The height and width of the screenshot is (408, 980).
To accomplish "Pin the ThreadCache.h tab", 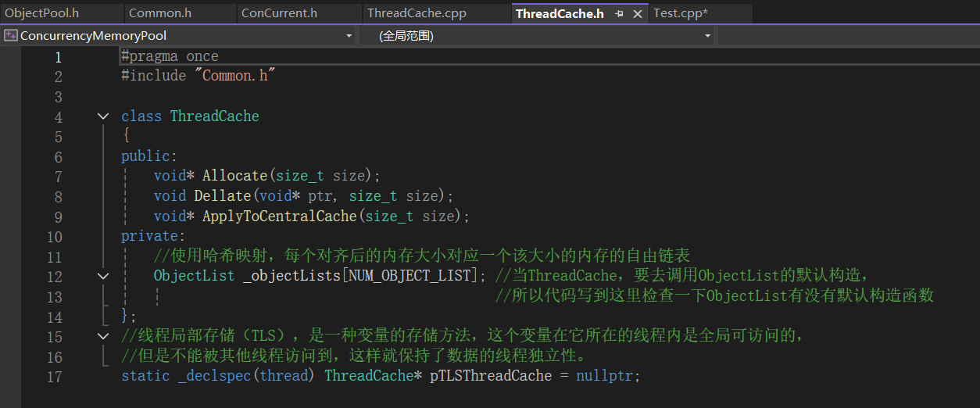I will tap(619, 14).
